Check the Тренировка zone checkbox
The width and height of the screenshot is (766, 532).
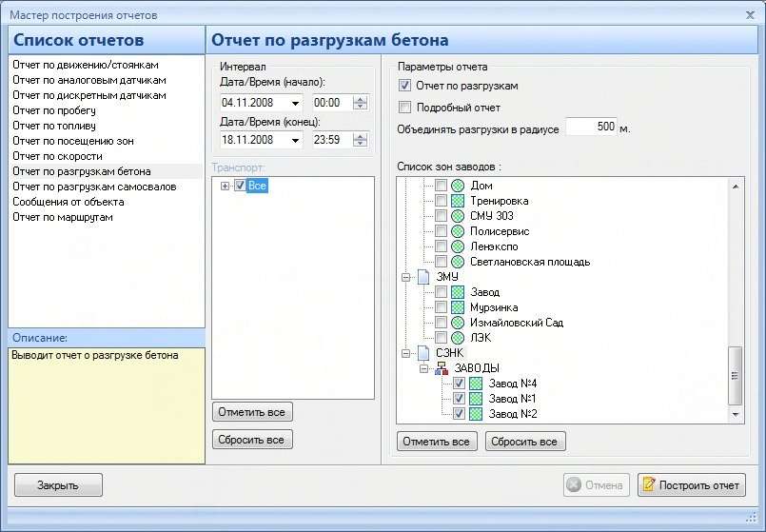pyautogui.click(x=441, y=201)
